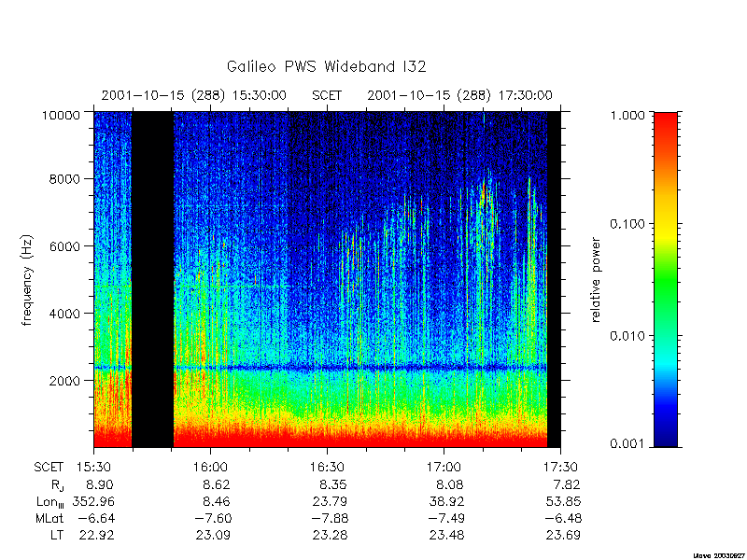
Task: Select the RJ value "7.82"
Action: (566, 484)
